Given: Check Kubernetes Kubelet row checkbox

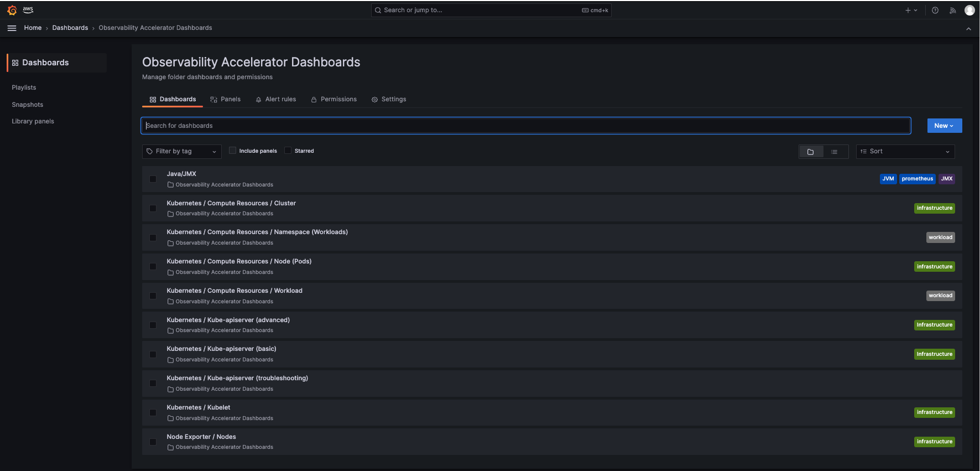Looking at the screenshot, I should point(153,412).
